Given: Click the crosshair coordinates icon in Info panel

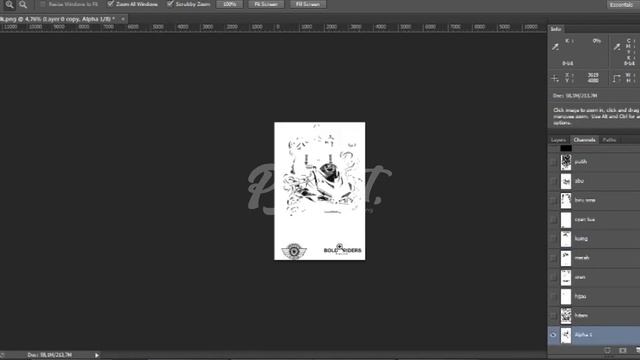Looking at the screenshot, I should (x=555, y=78).
